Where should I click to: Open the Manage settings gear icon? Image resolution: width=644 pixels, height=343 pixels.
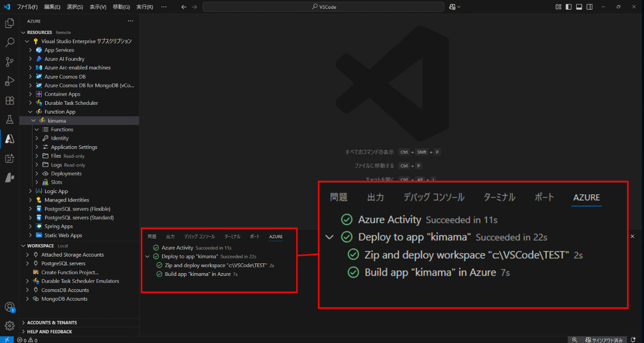(9, 326)
